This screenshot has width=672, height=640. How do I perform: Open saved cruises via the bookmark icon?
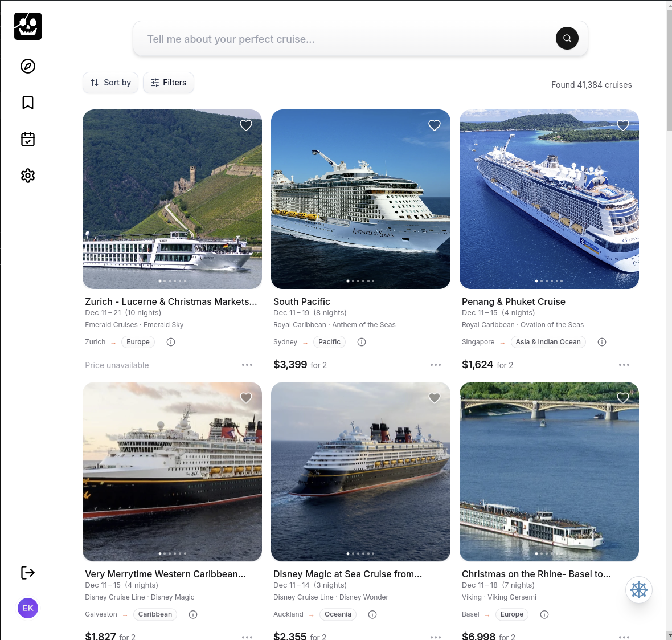[27, 103]
